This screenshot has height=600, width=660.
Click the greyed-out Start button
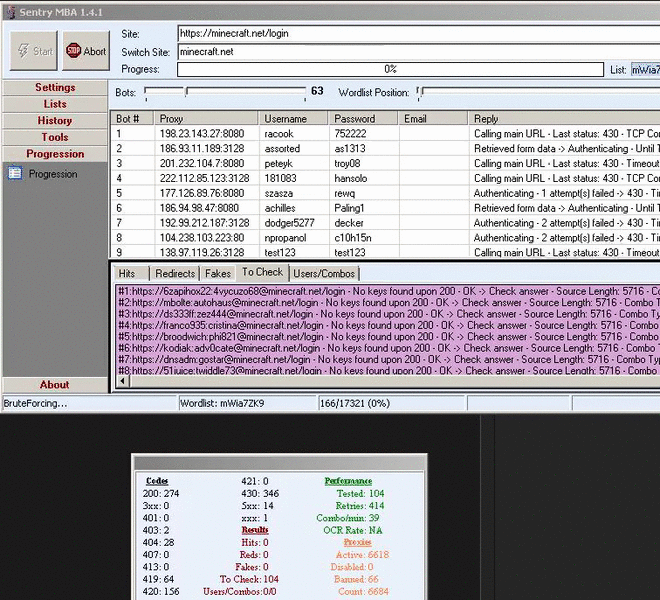(x=34, y=51)
